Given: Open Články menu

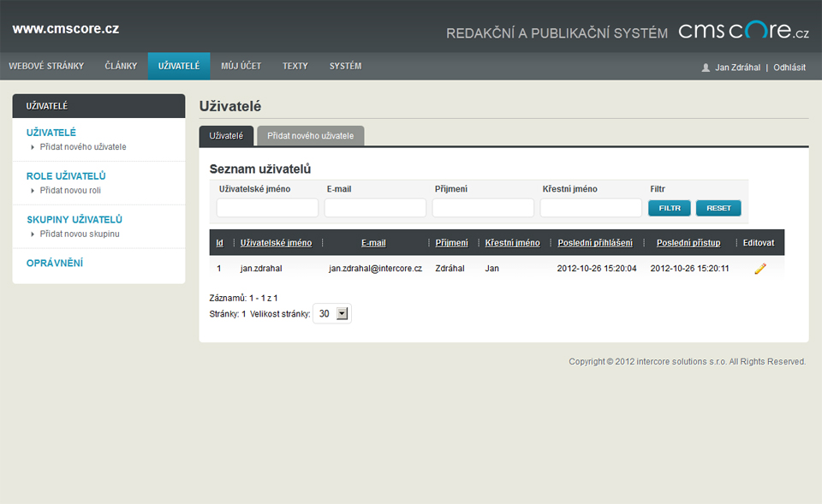Looking at the screenshot, I should click(121, 66).
